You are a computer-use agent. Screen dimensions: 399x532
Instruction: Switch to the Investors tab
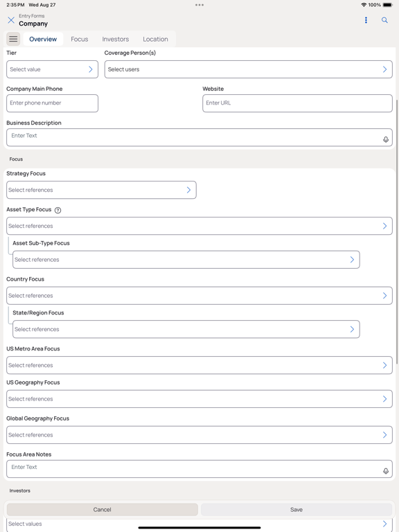point(116,39)
